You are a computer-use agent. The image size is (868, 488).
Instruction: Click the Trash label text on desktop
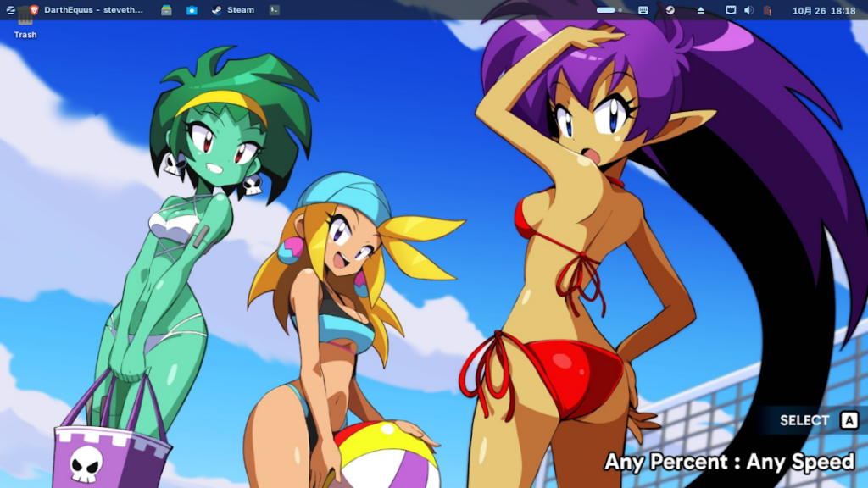[x=25, y=35]
